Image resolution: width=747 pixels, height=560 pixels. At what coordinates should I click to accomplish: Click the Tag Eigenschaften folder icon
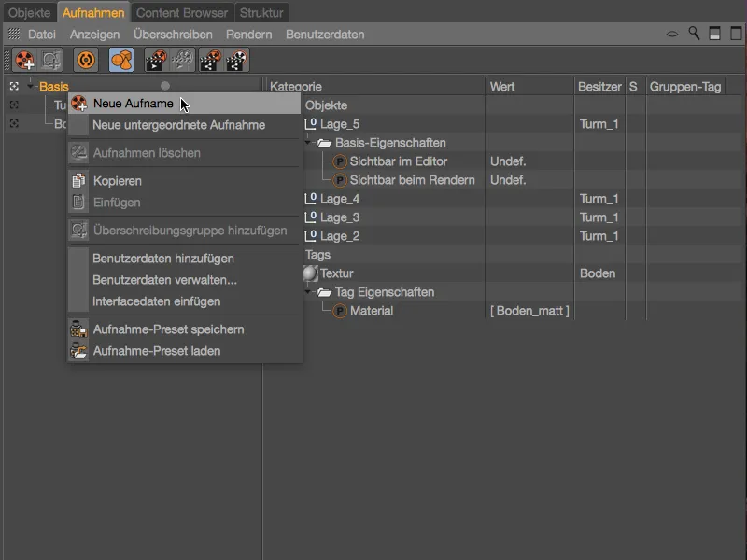click(324, 292)
